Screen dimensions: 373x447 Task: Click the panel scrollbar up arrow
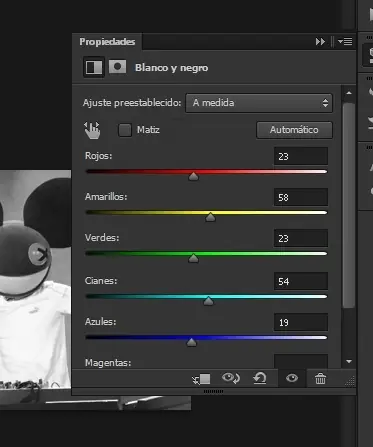349,93
